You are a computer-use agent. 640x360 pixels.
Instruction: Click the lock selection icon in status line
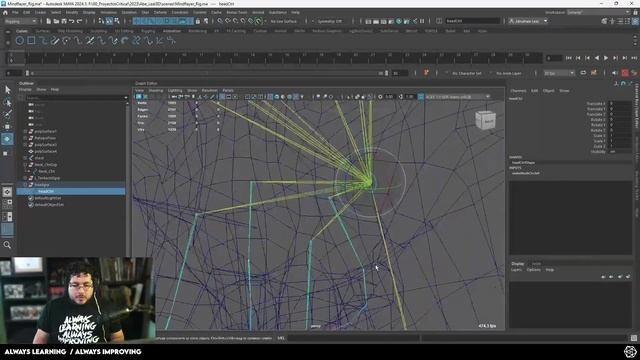198,21
